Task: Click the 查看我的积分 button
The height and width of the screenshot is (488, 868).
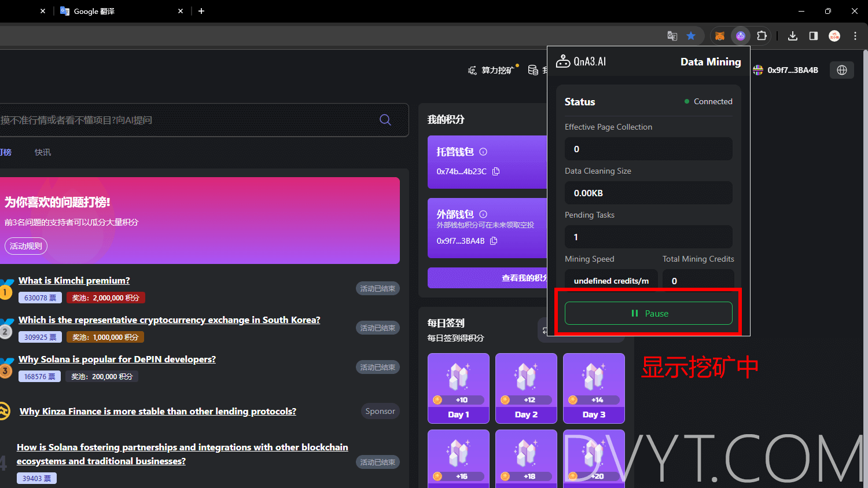Action: 487,278
